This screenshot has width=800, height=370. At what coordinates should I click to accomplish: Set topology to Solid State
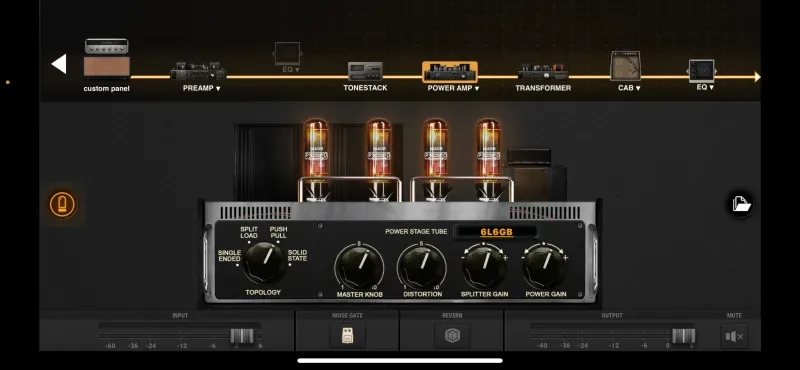pos(297,255)
